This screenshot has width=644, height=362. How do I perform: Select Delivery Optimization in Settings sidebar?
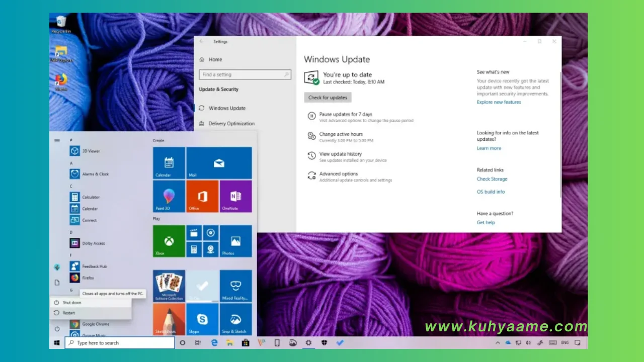pyautogui.click(x=227, y=123)
